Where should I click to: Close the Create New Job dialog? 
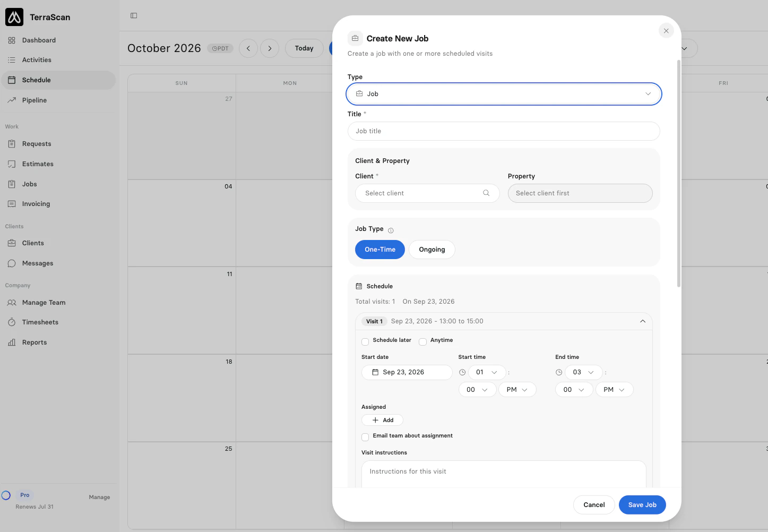coord(666,31)
